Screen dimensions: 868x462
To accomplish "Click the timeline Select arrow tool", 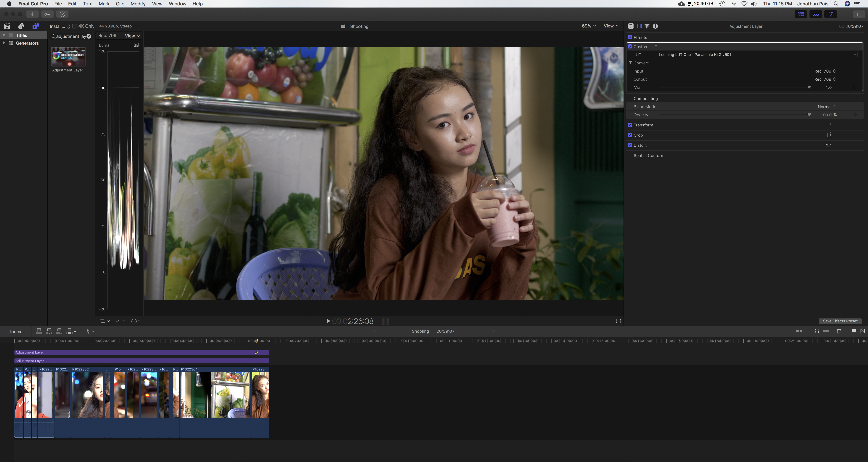I will (88, 331).
